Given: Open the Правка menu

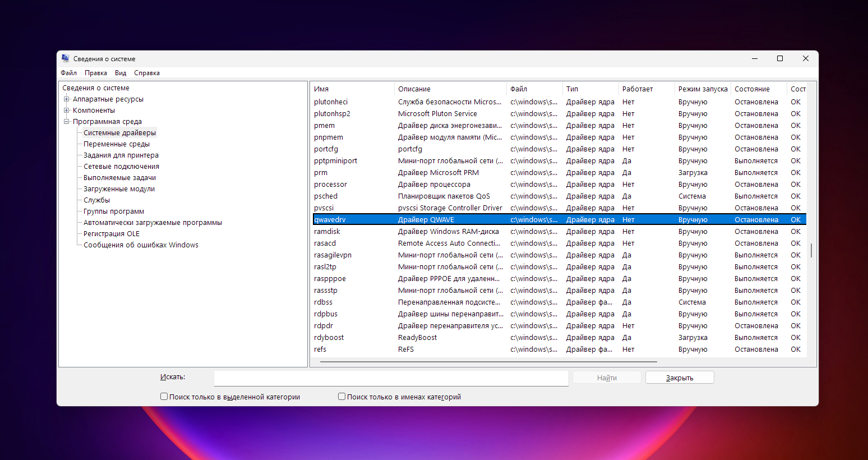Looking at the screenshot, I should point(96,73).
